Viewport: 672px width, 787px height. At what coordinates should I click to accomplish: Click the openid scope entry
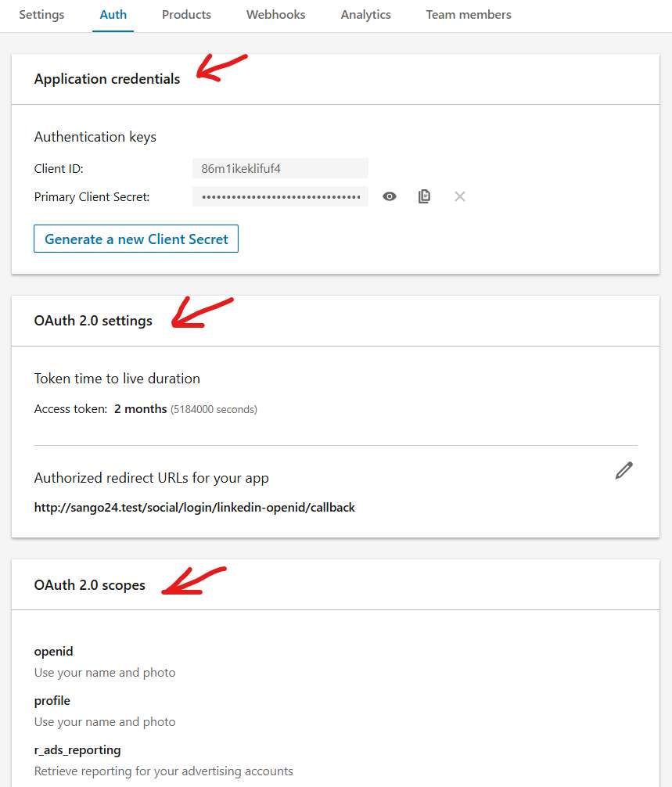[53, 651]
